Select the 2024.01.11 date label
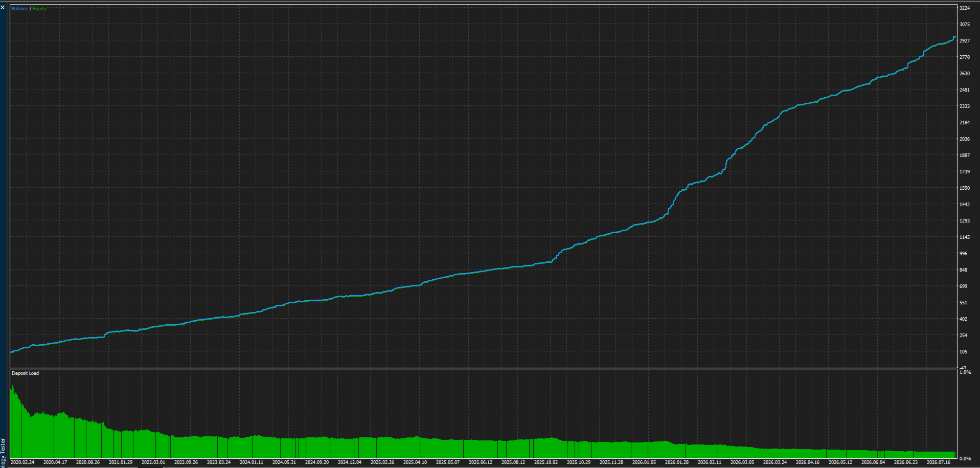This screenshot has height=468, width=980. [x=252, y=462]
